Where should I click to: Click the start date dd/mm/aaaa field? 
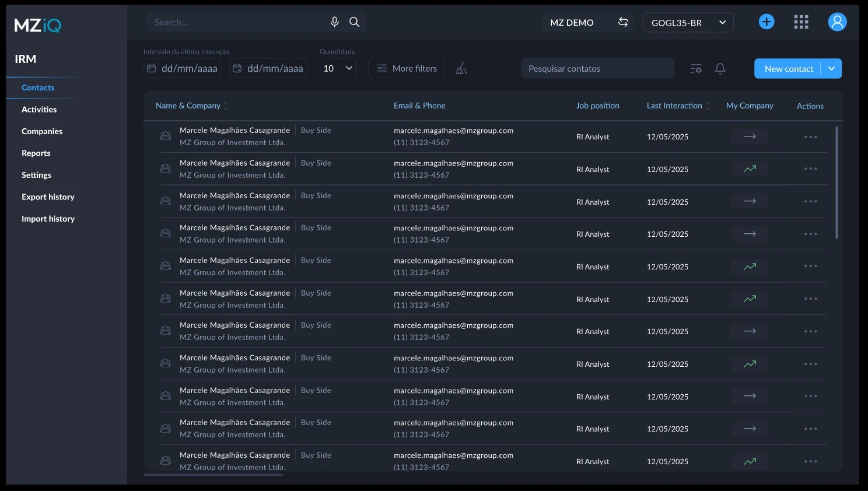pos(183,68)
